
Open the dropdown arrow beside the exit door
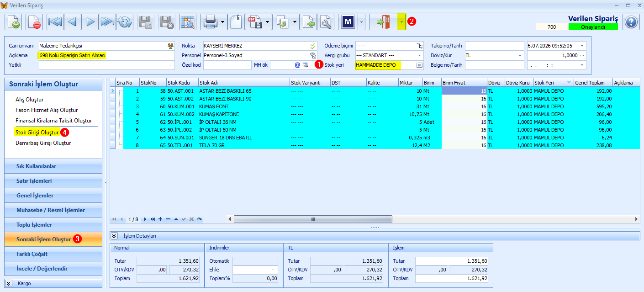(401, 21)
